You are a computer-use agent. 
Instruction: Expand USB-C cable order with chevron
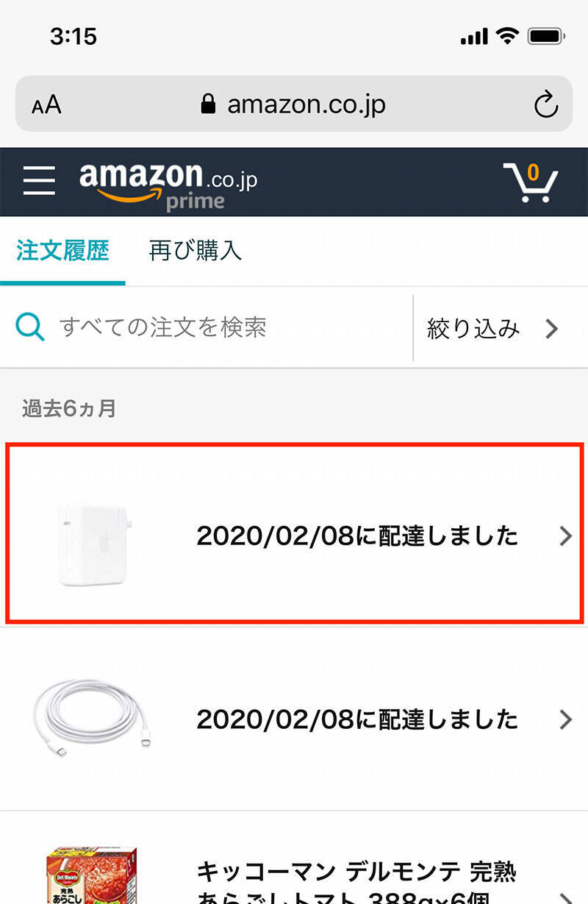565,719
